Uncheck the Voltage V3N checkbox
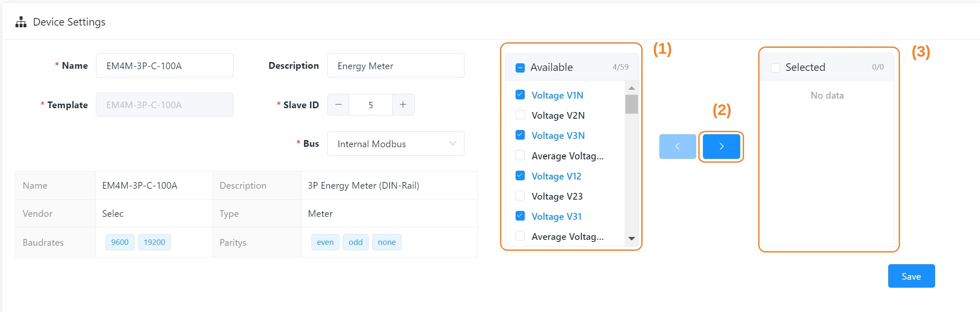 520,135
